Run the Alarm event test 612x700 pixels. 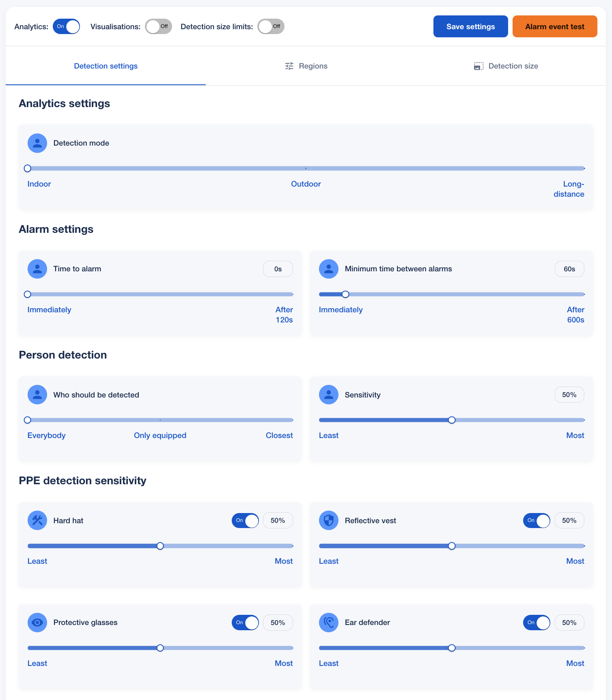[555, 27]
